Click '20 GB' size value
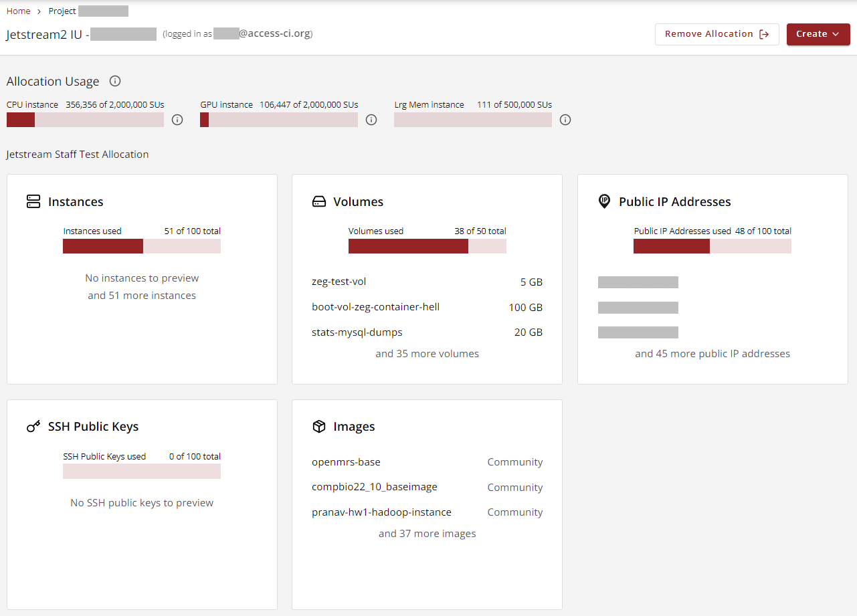The height and width of the screenshot is (616, 857). (529, 332)
